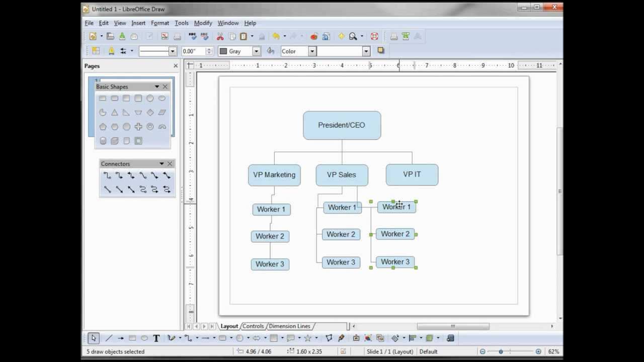Choose the cross shape in Basic Shapes
Screen dimensions: 644x362
click(x=138, y=127)
